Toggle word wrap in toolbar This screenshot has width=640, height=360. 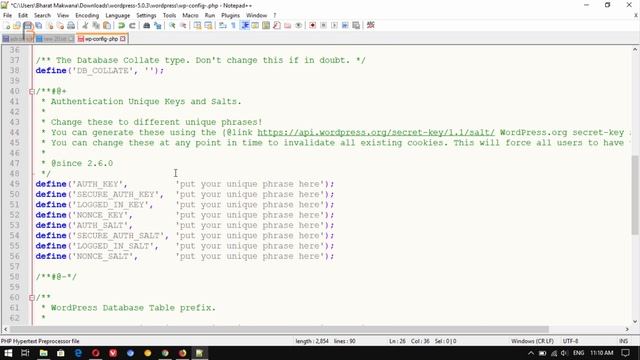pos(222,25)
